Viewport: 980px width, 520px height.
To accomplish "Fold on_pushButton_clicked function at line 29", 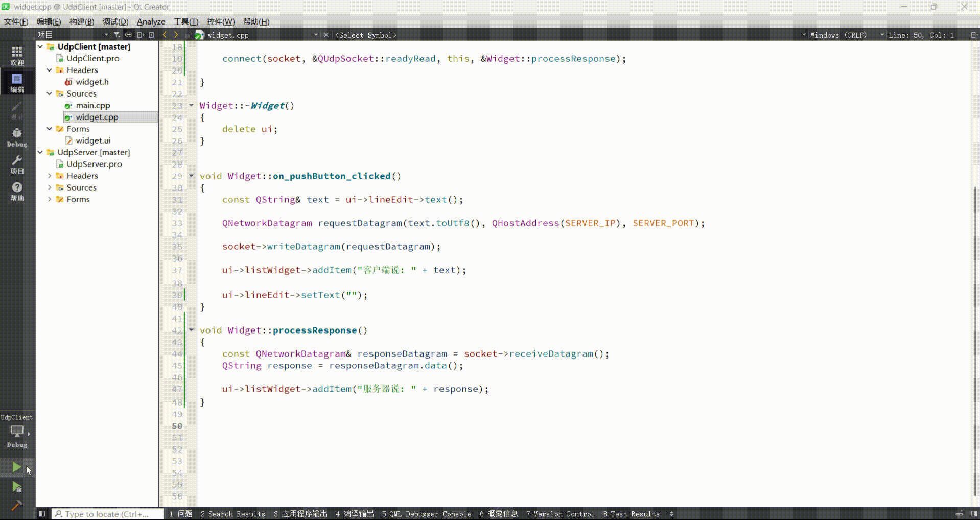I will 191,176.
